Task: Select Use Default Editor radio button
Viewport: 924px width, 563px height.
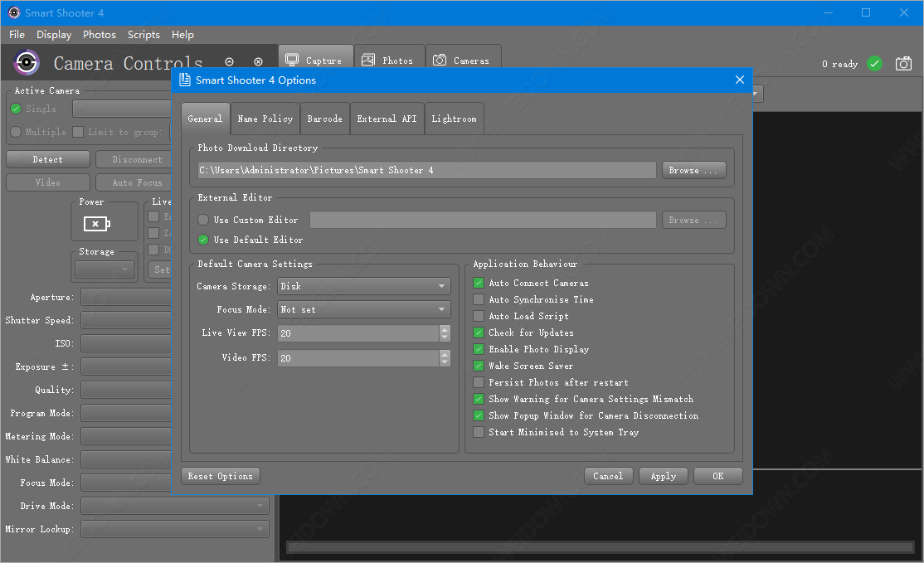Action: pos(203,240)
